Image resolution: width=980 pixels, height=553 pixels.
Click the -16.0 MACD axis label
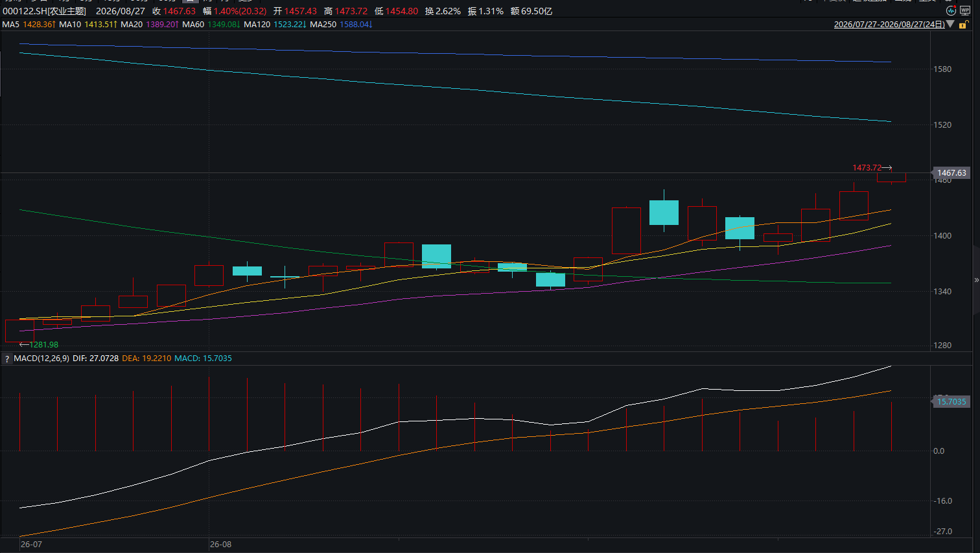[942, 501]
